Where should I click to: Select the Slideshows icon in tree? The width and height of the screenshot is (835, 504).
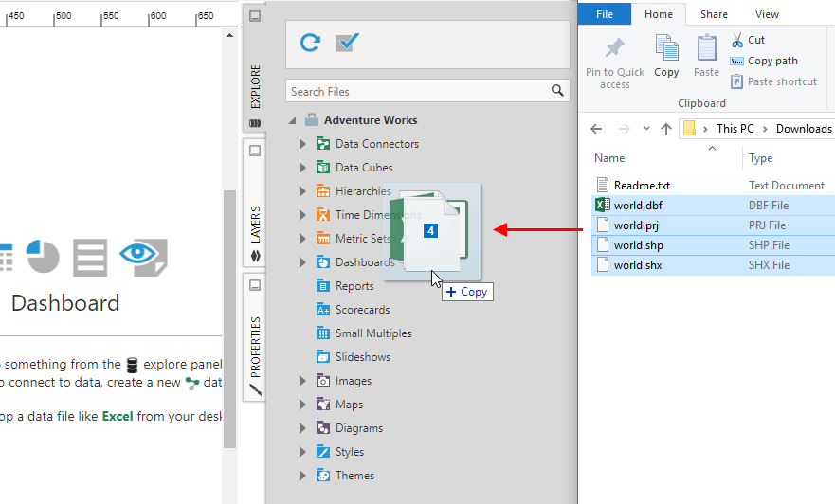coord(322,357)
